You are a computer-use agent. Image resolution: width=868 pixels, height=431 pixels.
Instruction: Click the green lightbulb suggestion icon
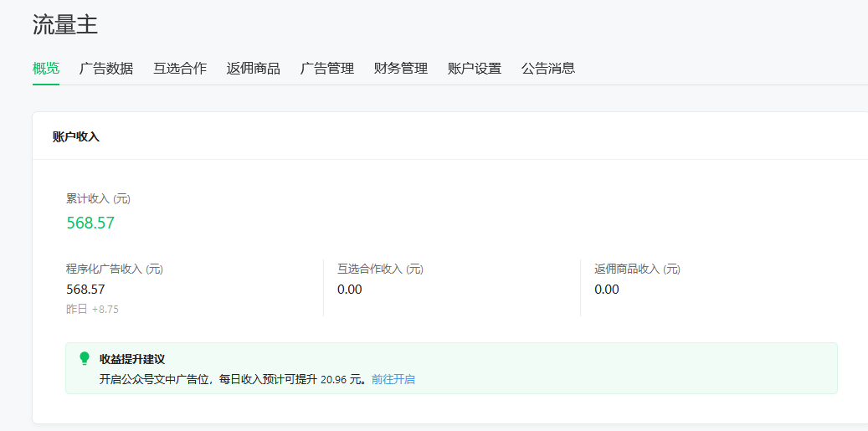point(85,358)
